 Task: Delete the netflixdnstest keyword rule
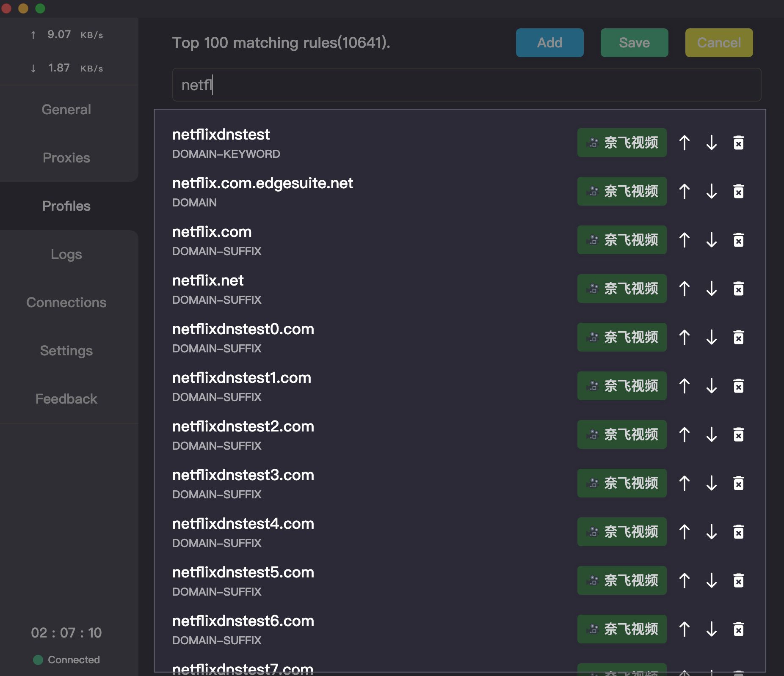pos(739,143)
